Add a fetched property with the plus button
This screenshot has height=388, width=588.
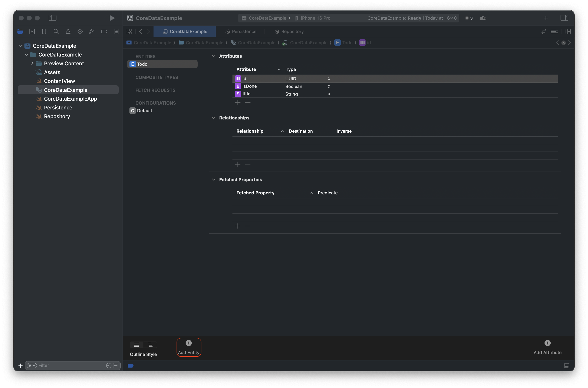pos(238,226)
